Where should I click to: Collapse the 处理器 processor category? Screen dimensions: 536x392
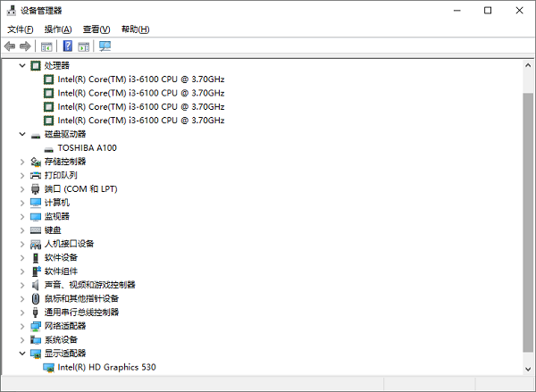22,66
